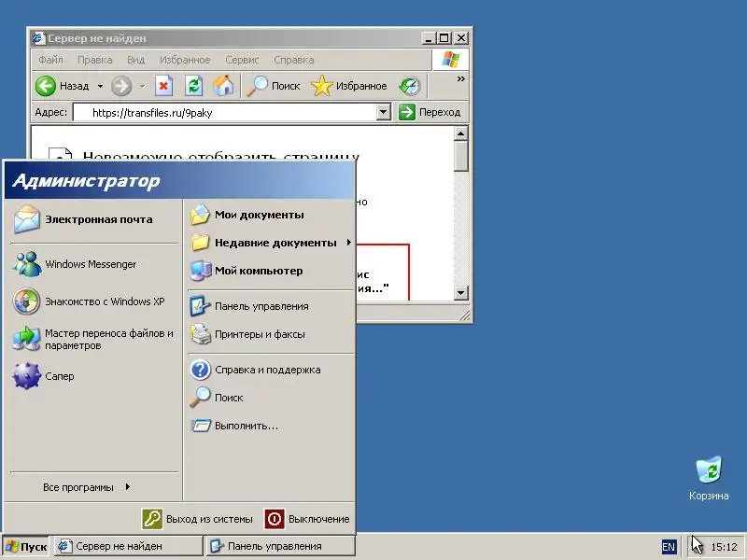Screen dimensions: 747x560
Task: Open the Правка menu
Action: click(x=95, y=60)
